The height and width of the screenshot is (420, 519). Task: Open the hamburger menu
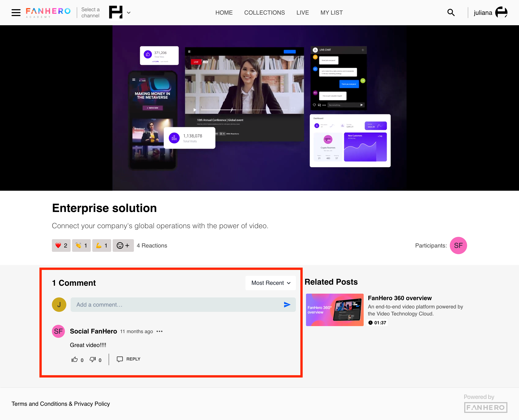tap(16, 13)
